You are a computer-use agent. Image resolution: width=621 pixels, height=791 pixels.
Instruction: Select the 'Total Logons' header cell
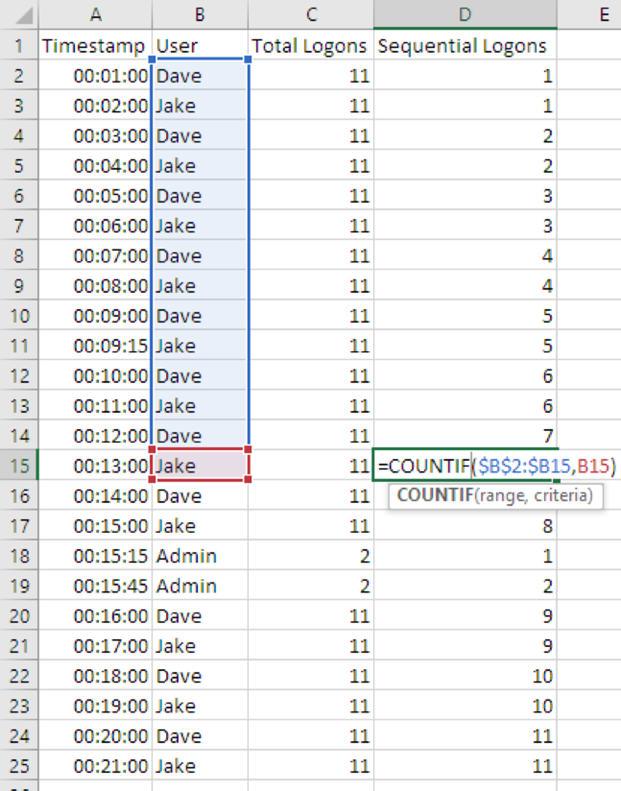coord(311,46)
